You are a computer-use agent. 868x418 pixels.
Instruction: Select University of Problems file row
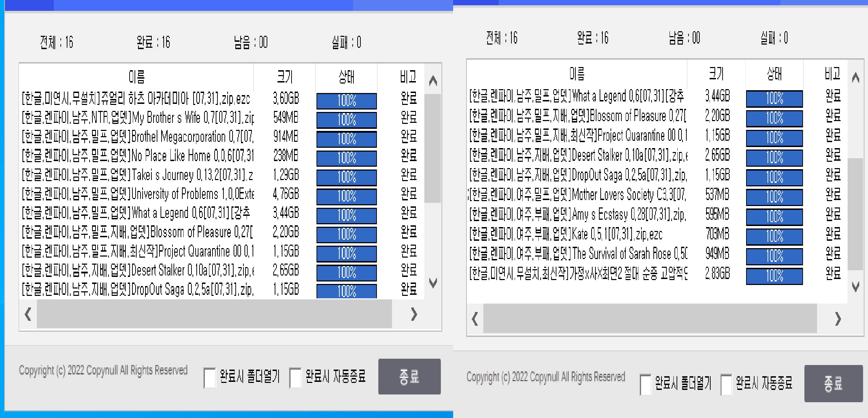tap(138, 194)
